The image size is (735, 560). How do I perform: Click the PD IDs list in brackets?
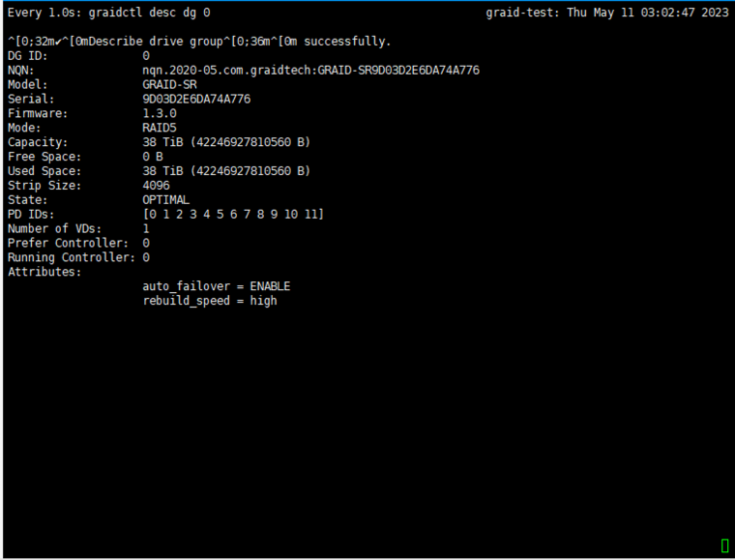tap(233, 214)
